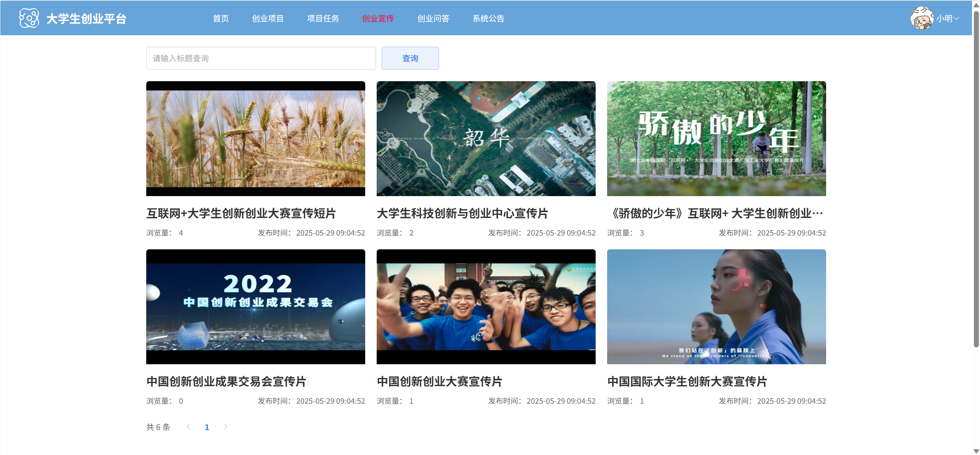The image size is (980, 455).
Task: Click the platform logo icon
Action: 29,18
